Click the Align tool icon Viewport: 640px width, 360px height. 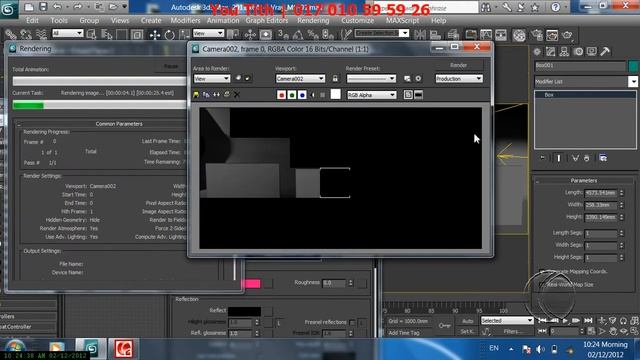(436, 35)
